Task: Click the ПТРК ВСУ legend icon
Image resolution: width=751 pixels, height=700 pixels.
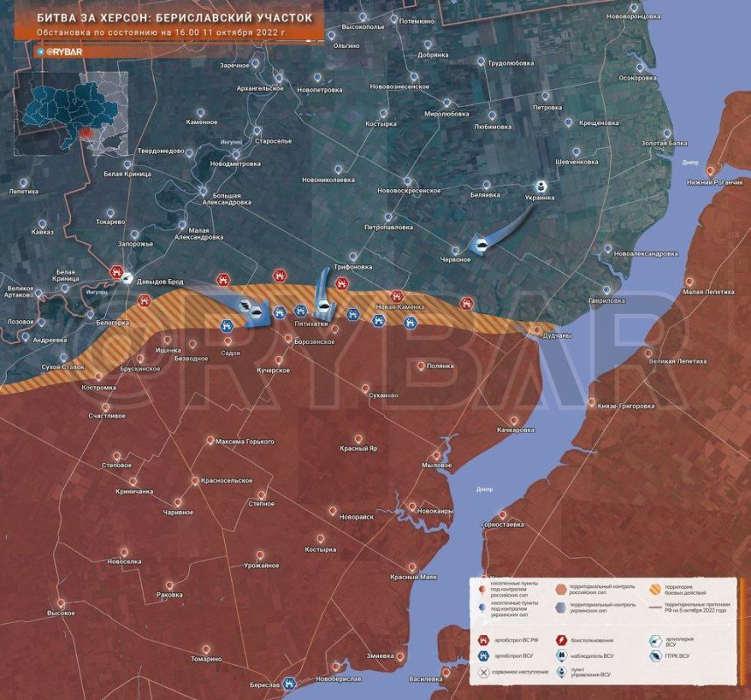Action: (x=656, y=656)
